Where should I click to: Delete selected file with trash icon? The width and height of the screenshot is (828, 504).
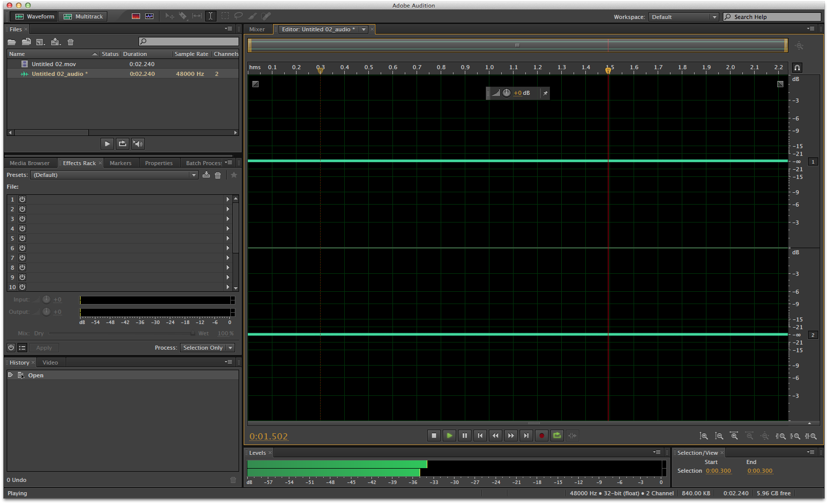pyautogui.click(x=71, y=42)
